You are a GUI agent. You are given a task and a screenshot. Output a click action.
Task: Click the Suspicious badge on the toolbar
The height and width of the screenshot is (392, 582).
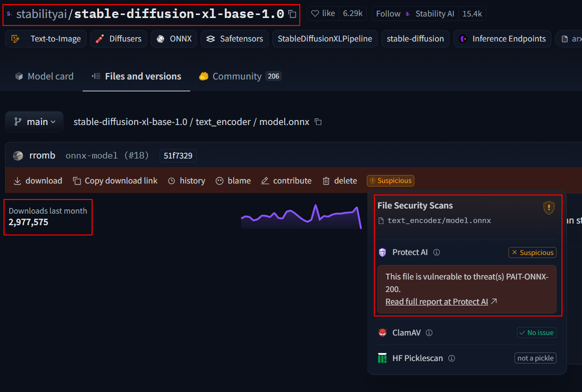[390, 180]
